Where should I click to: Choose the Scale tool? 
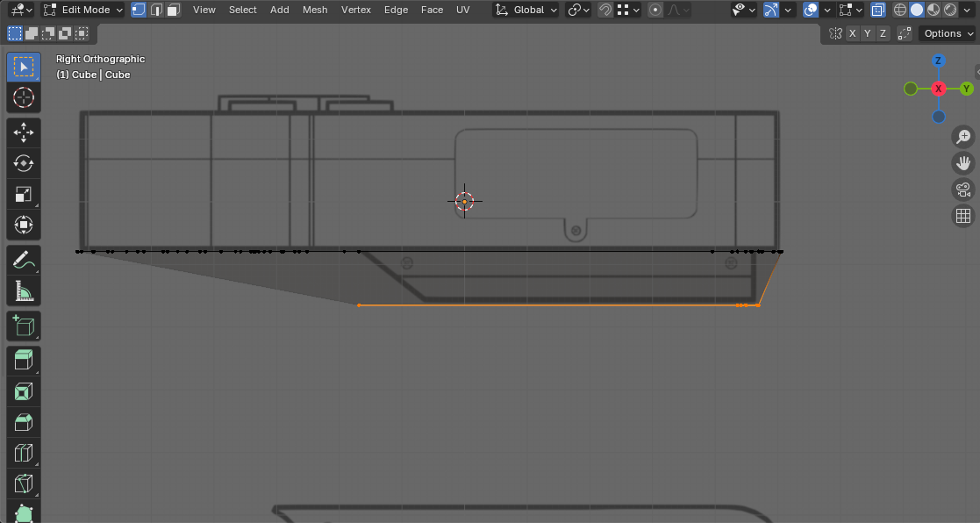click(23, 194)
